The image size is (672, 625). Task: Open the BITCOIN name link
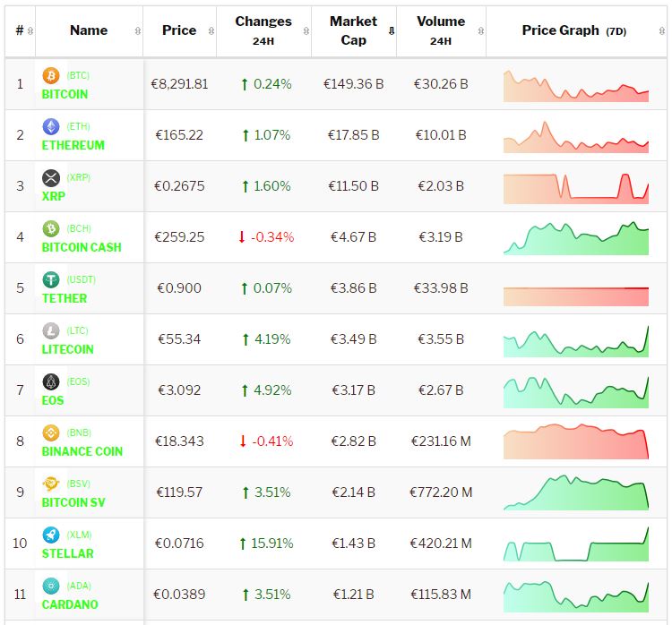(65, 94)
